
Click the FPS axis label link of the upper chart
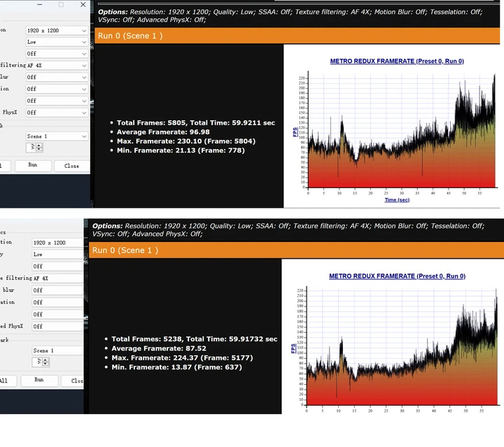pyautogui.click(x=295, y=132)
